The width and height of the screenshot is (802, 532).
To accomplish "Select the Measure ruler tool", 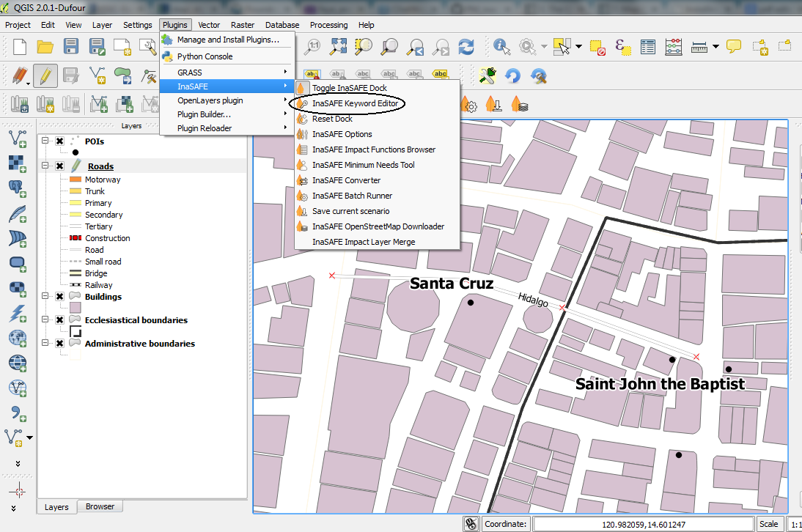I will tap(699, 47).
